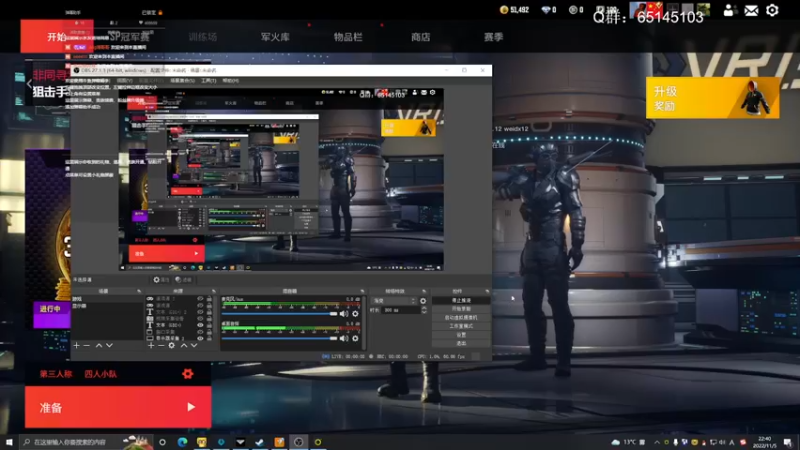Open Cortana circle icon on the taskbar
This screenshot has width=800, height=450.
tap(162, 442)
